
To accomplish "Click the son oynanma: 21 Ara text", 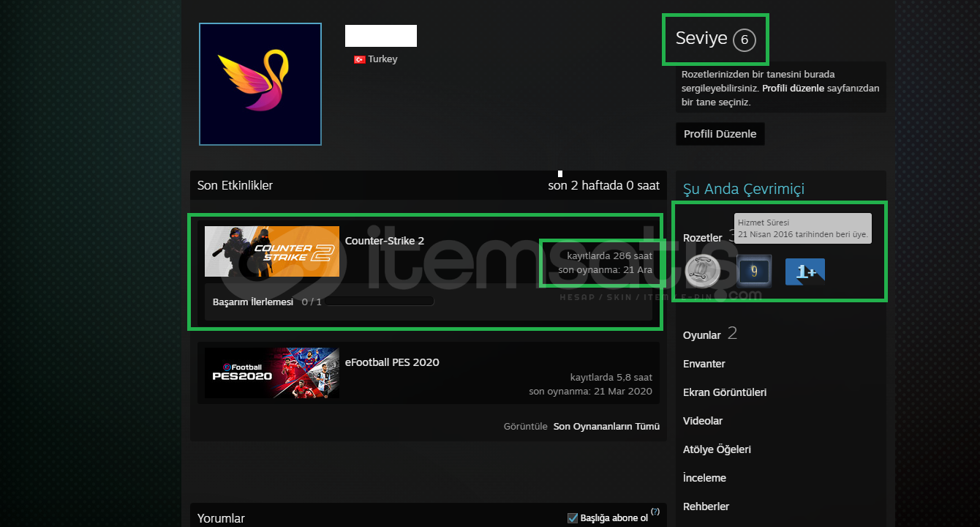I will pyautogui.click(x=606, y=270).
